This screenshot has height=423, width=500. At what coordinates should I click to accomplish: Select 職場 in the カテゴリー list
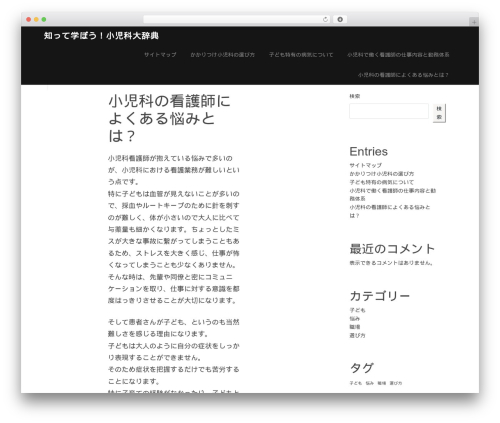point(355,327)
